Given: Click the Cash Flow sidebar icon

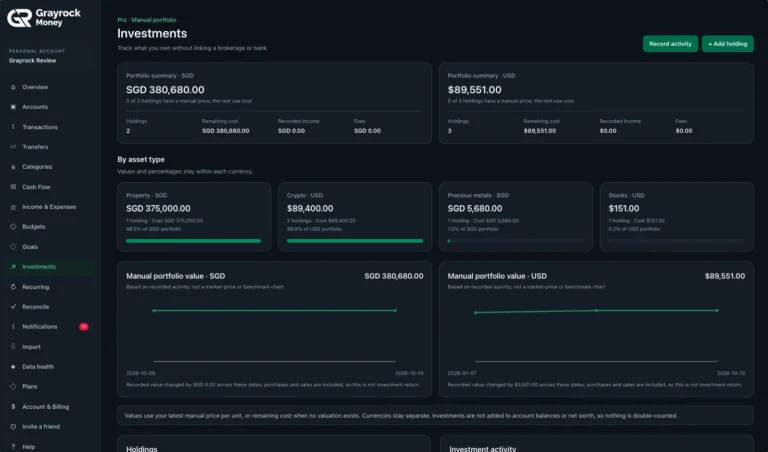Looking at the screenshot, I should click(13, 187).
